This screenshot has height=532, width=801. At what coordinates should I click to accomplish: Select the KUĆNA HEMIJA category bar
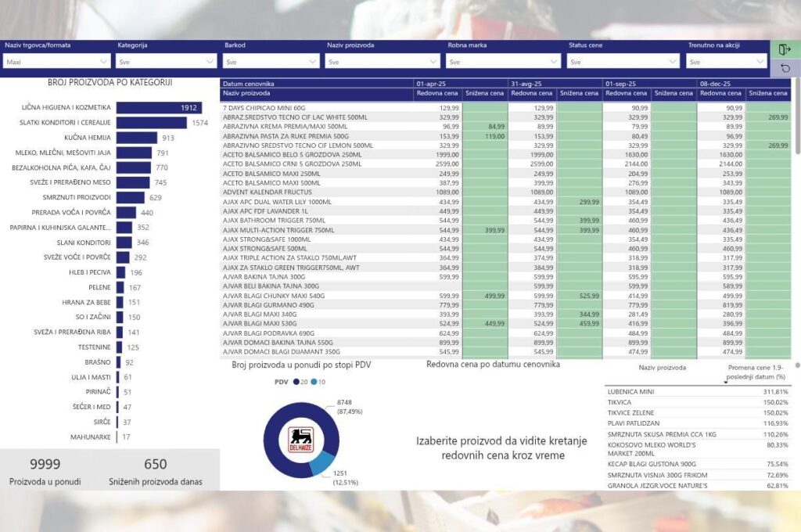(136, 138)
